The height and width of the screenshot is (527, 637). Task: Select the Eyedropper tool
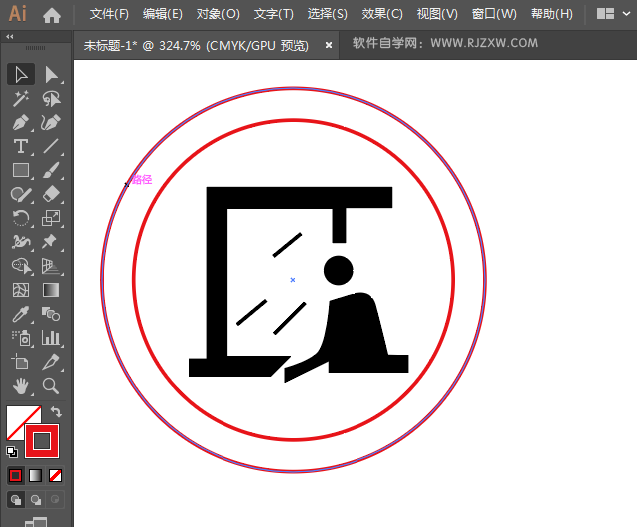click(x=20, y=314)
